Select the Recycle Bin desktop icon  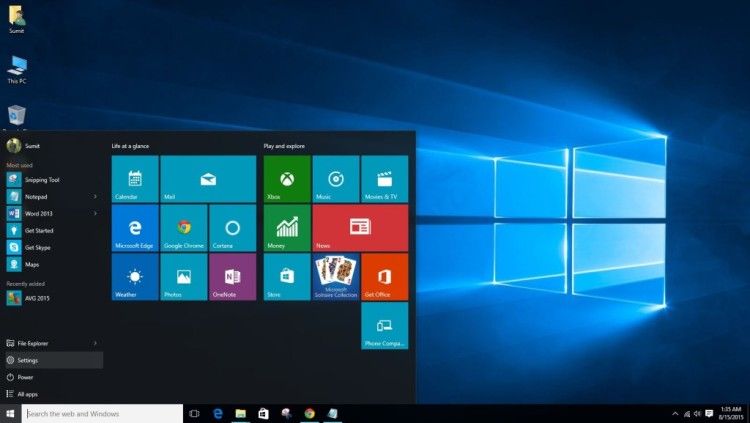click(17, 118)
